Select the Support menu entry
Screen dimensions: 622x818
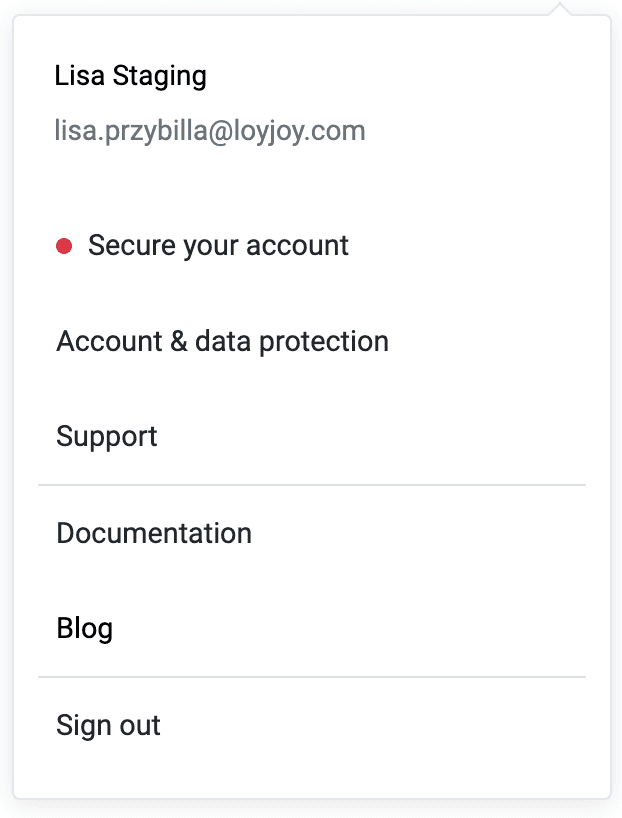click(x=106, y=437)
